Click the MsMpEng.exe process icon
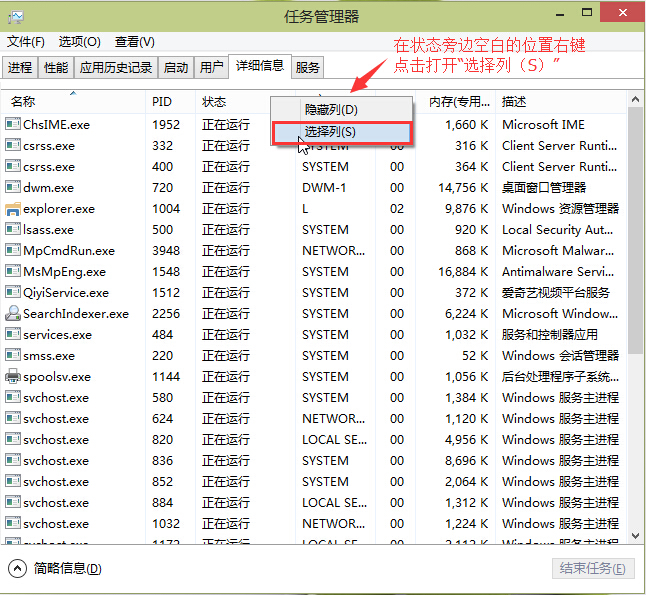Image resolution: width=646 pixels, height=595 pixels. click(13, 272)
